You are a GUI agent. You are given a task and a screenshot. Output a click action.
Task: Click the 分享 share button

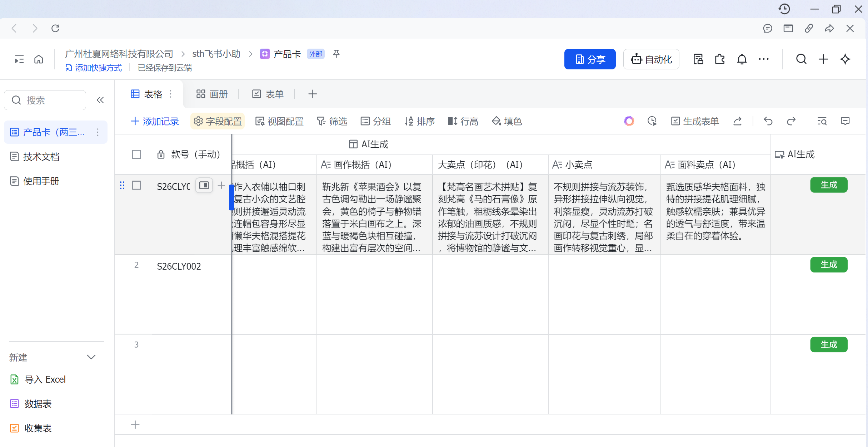(590, 59)
